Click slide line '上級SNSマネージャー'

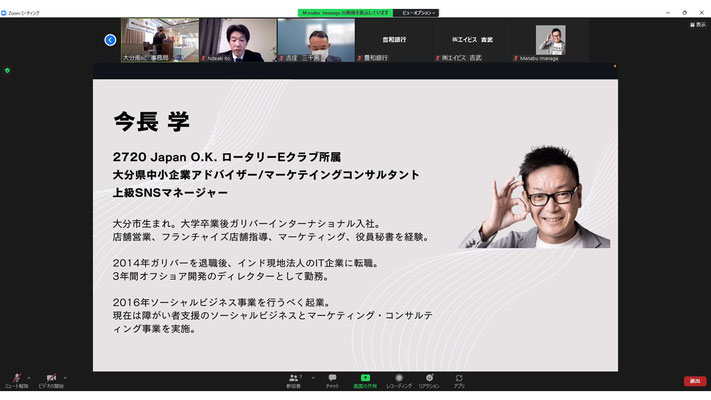pyautogui.click(x=170, y=193)
